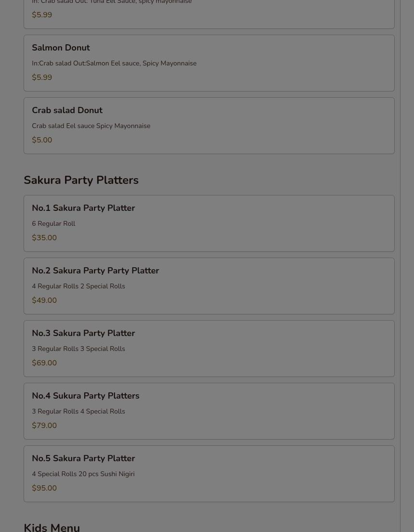Select the Salmon Donut menu item

coord(209,63)
